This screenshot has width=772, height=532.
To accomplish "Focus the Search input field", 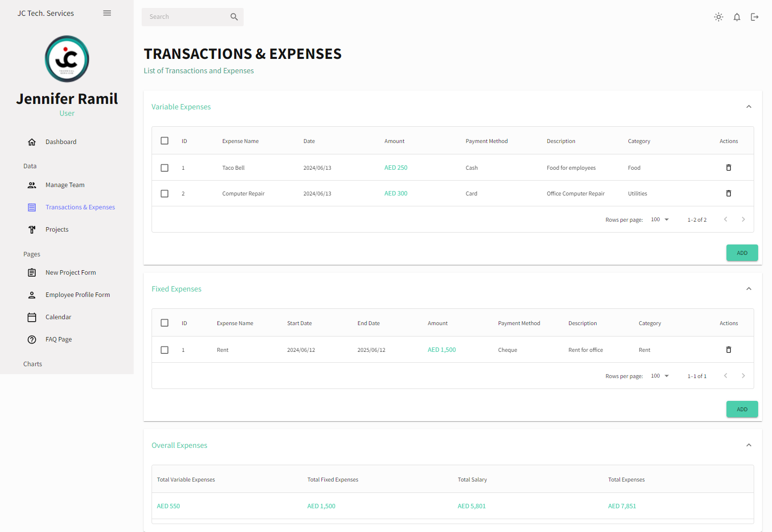I will coord(186,17).
